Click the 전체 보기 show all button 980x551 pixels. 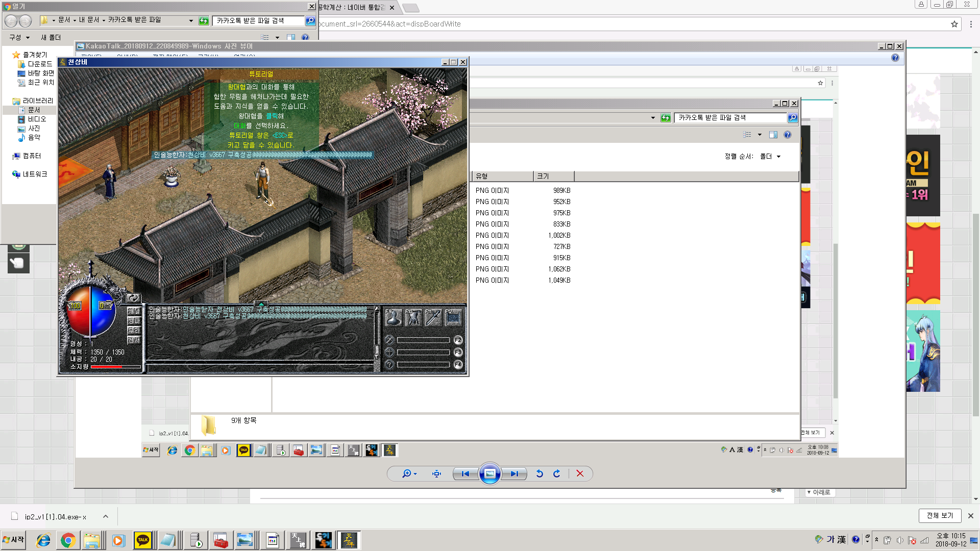[x=940, y=515]
